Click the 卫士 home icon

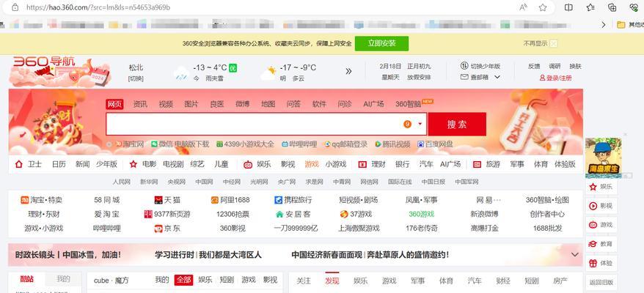(x=18, y=164)
